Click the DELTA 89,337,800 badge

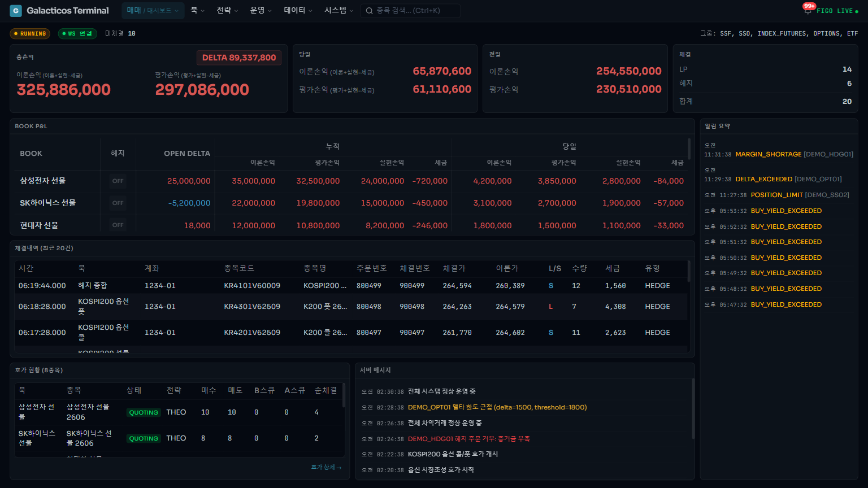tap(238, 58)
